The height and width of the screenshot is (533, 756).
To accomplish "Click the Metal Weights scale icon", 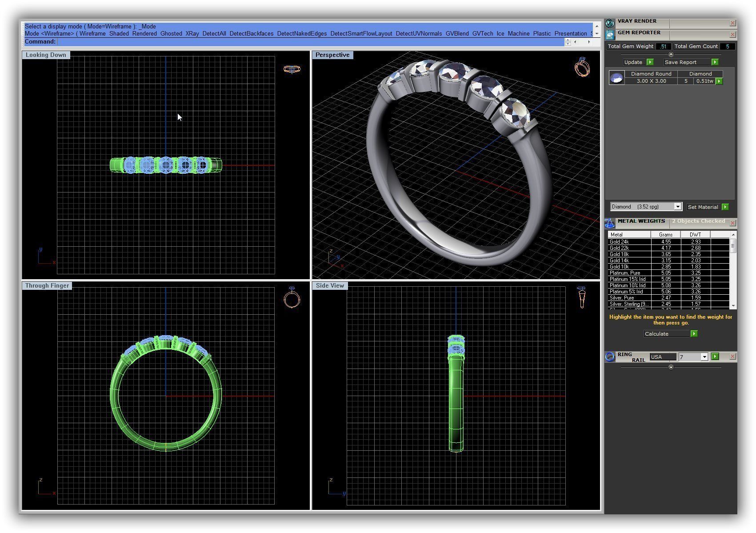I will [x=610, y=223].
